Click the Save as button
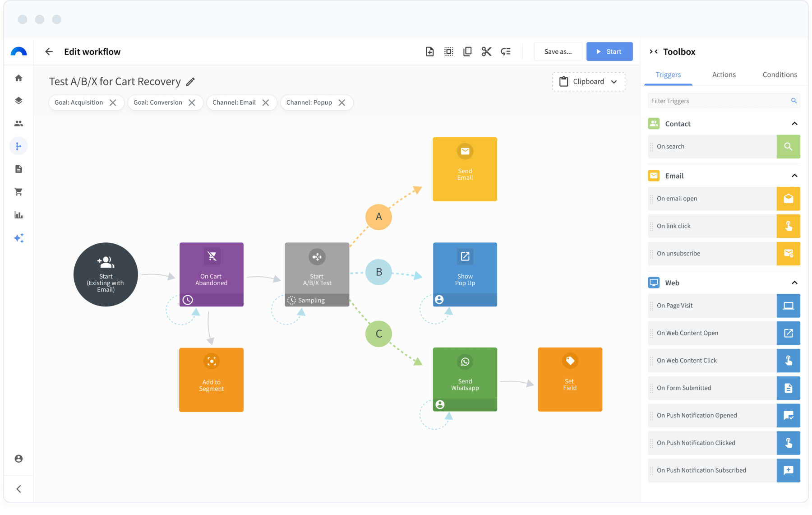812x515 pixels. [x=558, y=51]
